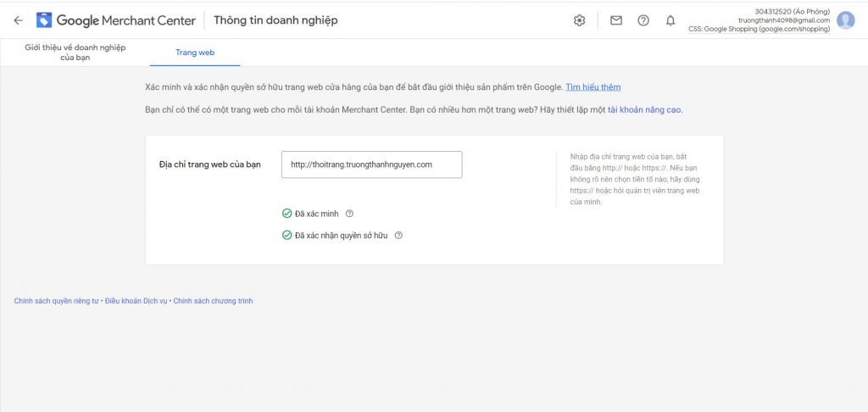The height and width of the screenshot is (412, 868).
Task: Click help icon next to "Đã xác minh"
Action: click(349, 214)
